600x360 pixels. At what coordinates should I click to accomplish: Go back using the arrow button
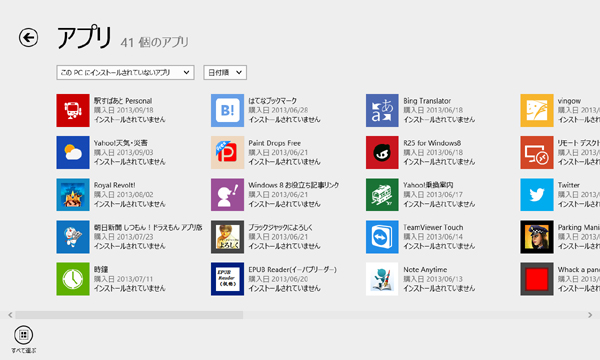pyautogui.click(x=28, y=37)
